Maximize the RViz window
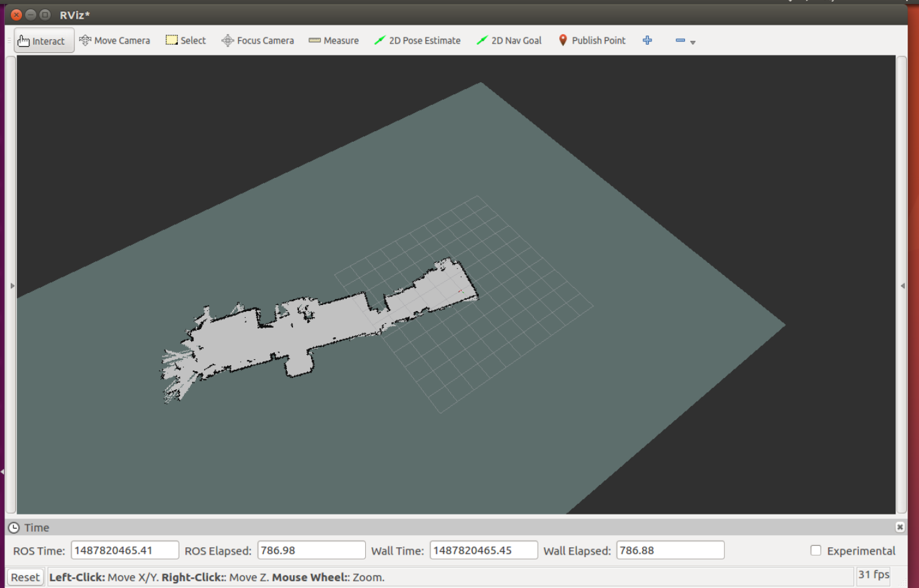The image size is (919, 588). point(45,15)
